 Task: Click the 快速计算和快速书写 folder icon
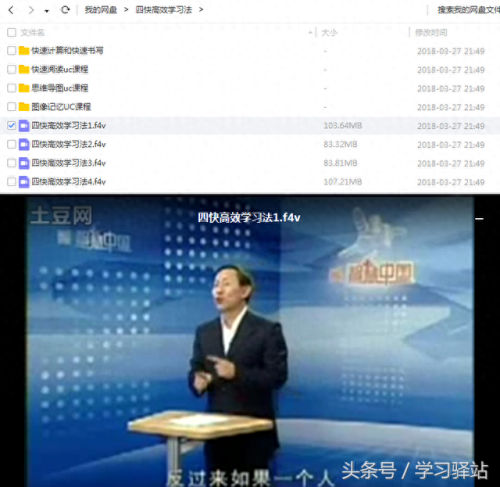click(24, 51)
